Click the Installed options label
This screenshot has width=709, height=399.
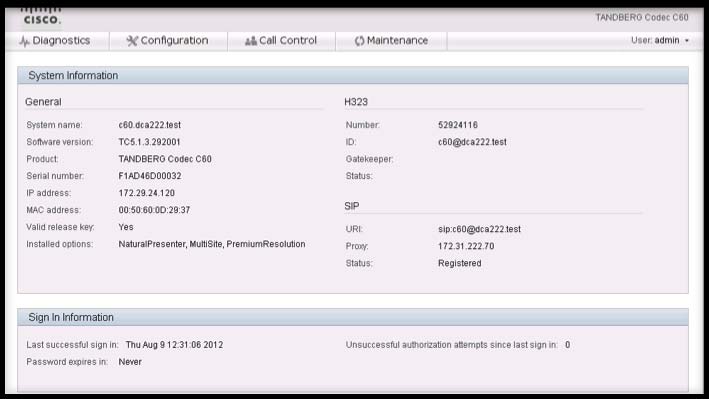(x=59, y=244)
